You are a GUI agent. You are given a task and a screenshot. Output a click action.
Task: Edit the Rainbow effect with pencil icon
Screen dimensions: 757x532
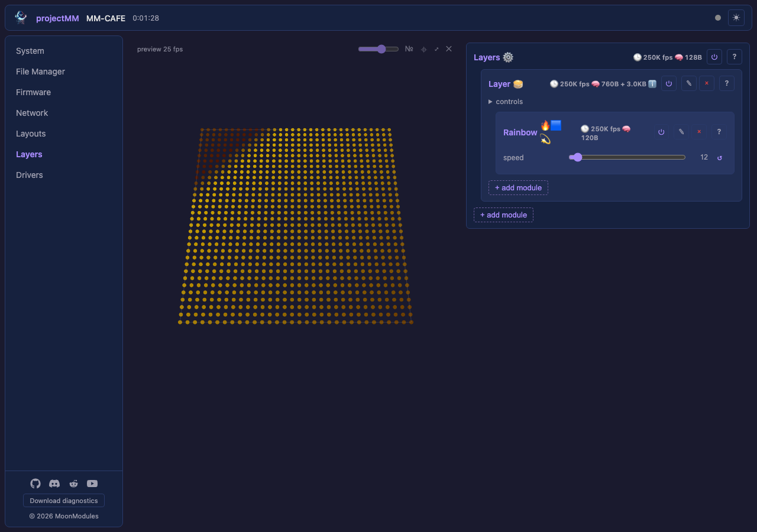[x=681, y=132]
